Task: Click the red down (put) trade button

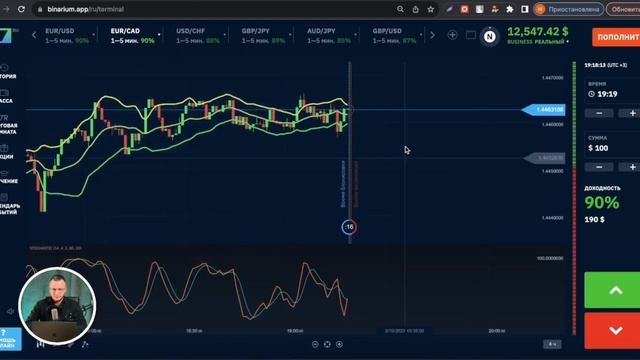Action: pyautogui.click(x=612, y=331)
